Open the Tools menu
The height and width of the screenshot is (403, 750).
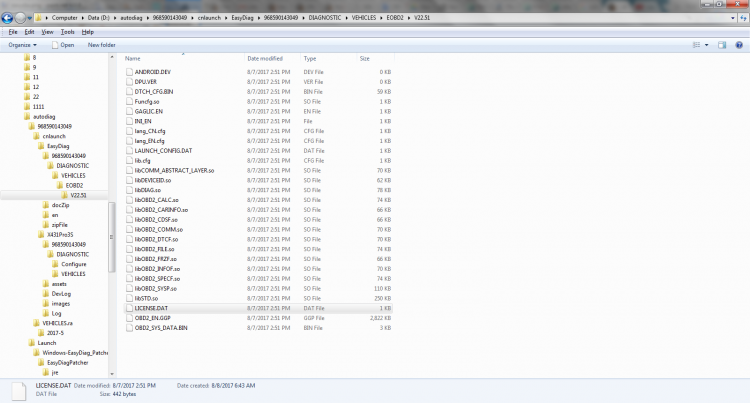(67, 32)
